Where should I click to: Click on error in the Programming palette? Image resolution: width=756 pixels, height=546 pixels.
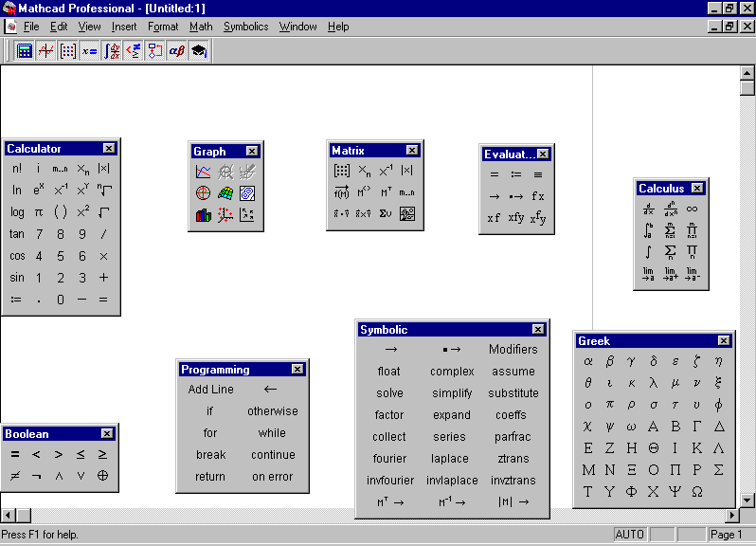tap(273, 477)
